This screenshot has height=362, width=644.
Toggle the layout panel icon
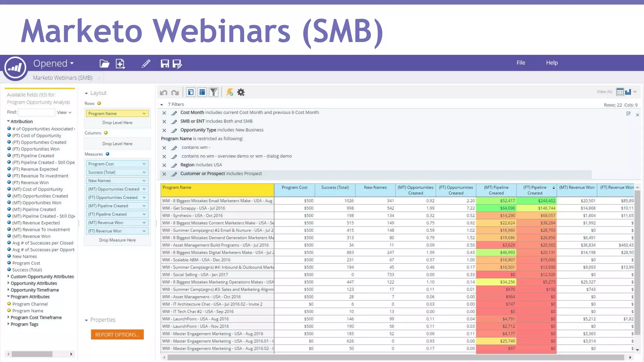coord(191,92)
